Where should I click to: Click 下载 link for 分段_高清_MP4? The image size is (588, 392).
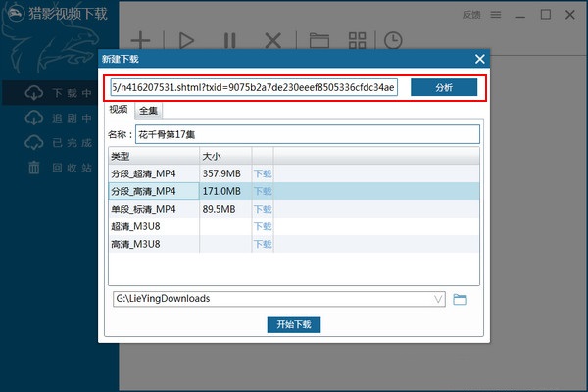263,191
